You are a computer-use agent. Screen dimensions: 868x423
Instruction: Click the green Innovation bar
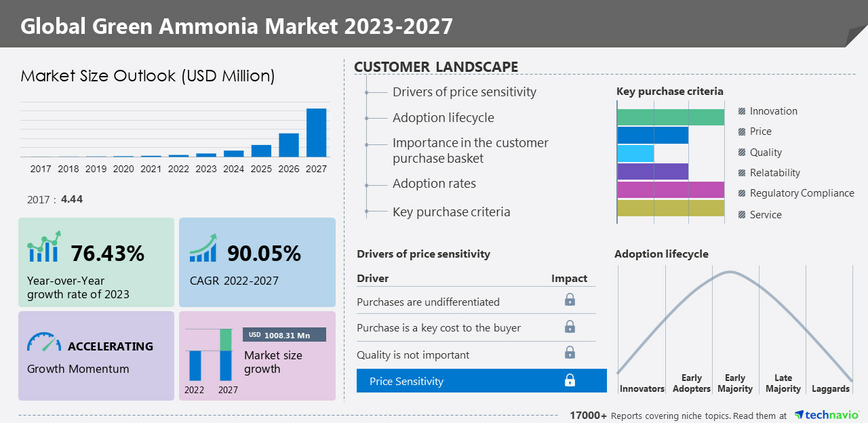point(671,117)
